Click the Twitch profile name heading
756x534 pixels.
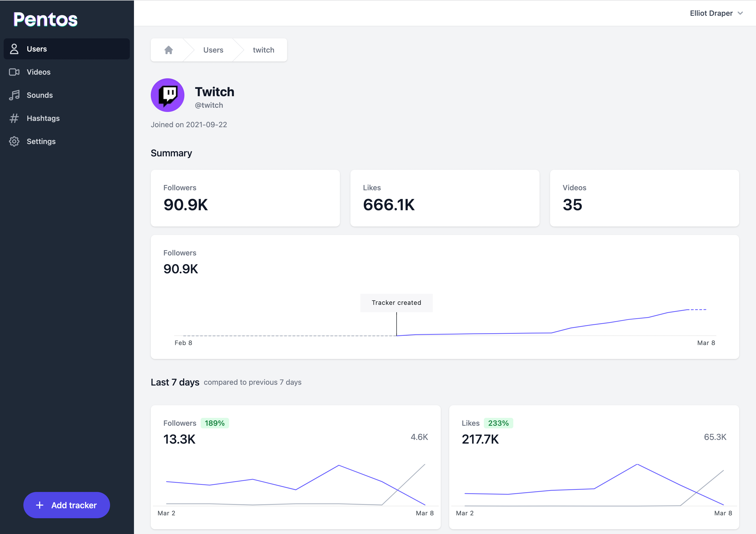pos(214,91)
